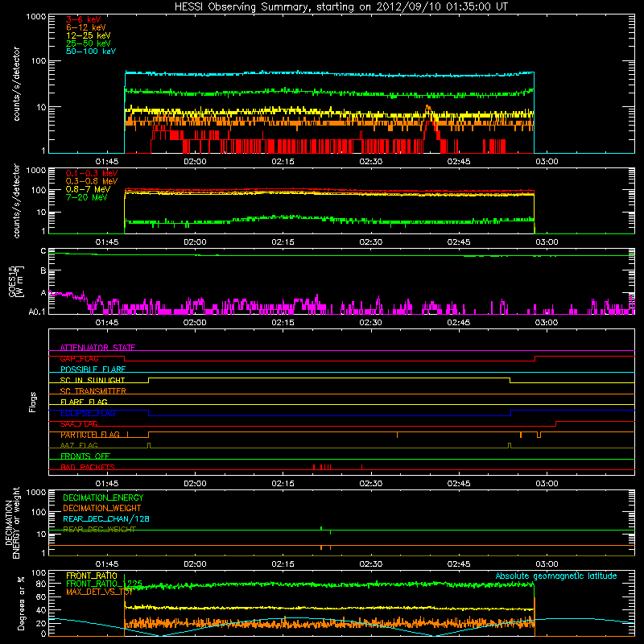Click the AAZ_FLAG pulse near 01:52
The height and width of the screenshot is (644, 644).
pyautogui.click(x=149, y=445)
